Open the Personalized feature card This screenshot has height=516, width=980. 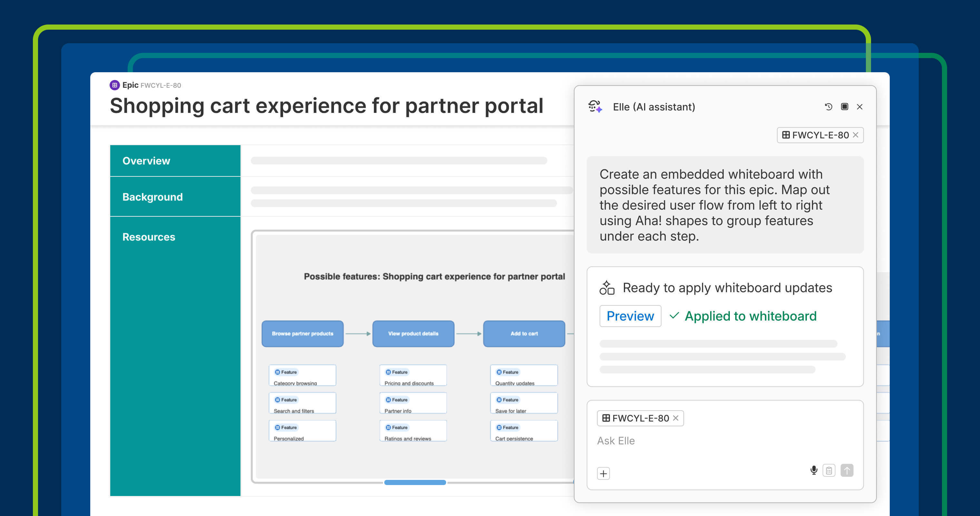coord(302,431)
